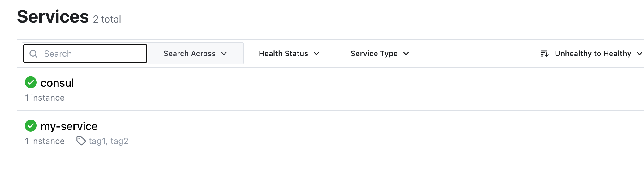
Task: Click the green health check icon for my-service
Action: pyautogui.click(x=31, y=126)
